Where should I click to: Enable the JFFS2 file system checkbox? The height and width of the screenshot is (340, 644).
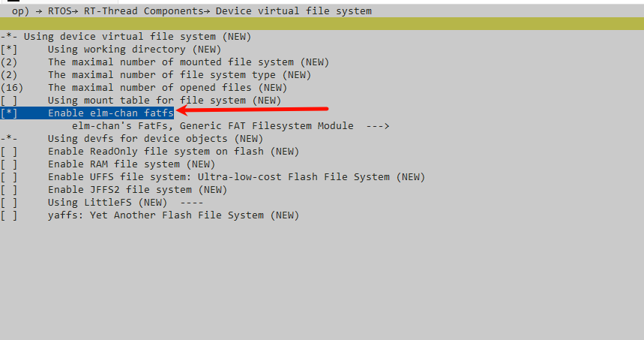click(9, 190)
